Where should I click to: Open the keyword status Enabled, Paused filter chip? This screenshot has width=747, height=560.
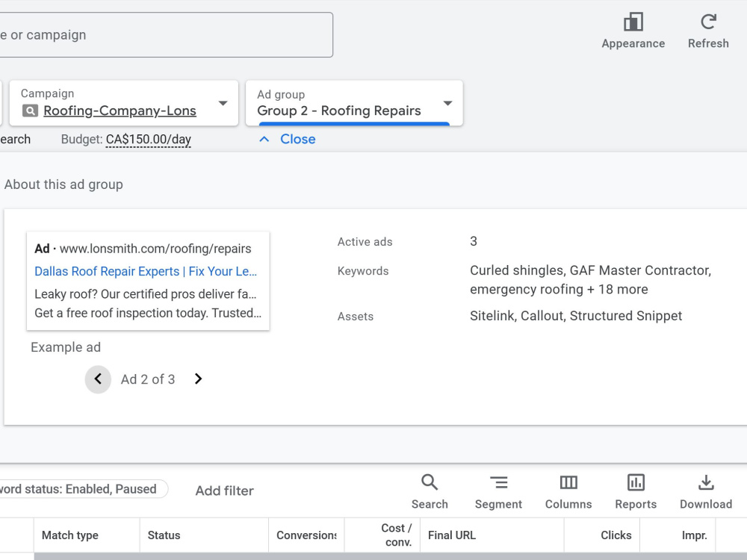(x=84, y=489)
